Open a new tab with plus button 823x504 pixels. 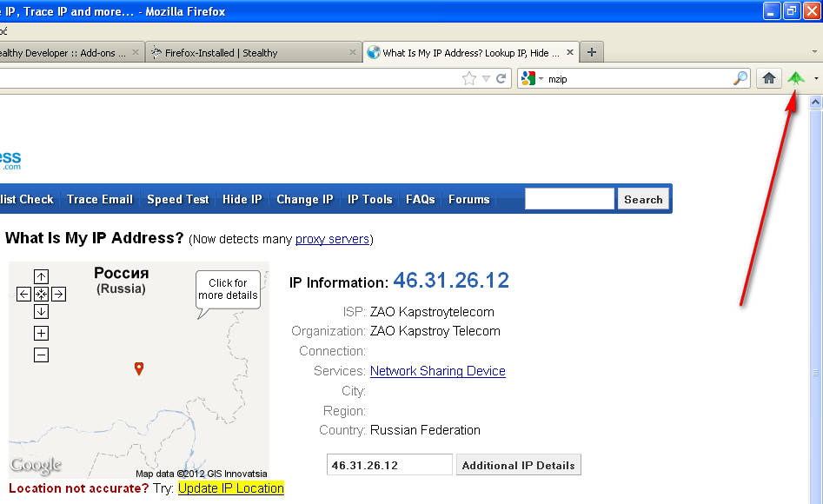[x=592, y=52]
